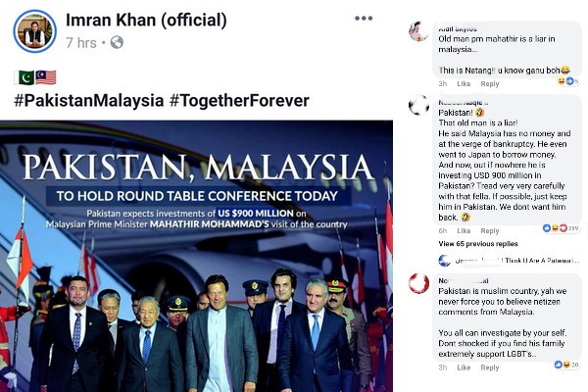The image size is (588, 392).
Task: View reactions on the 289-reaction comment
Action: tap(563, 227)
